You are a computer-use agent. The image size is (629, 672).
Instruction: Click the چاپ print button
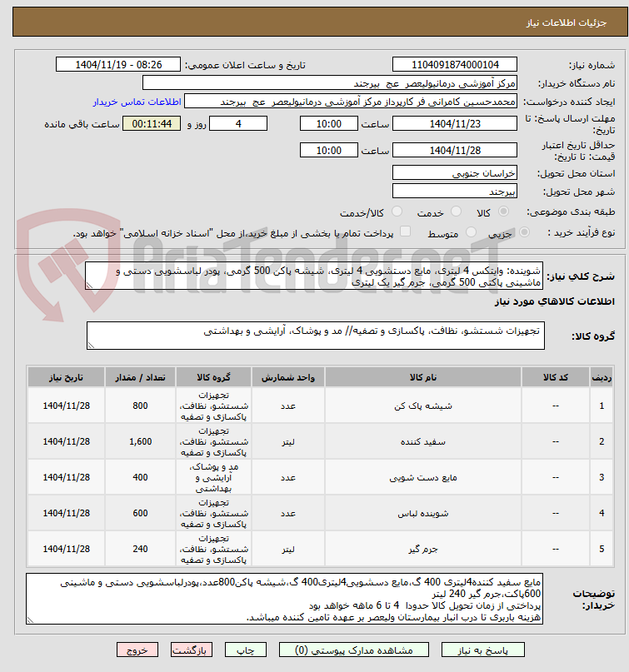[x=246, y=650]
